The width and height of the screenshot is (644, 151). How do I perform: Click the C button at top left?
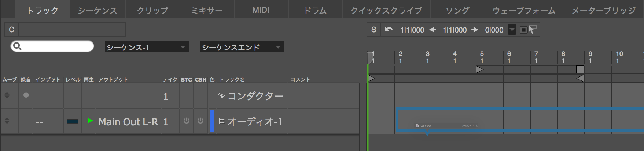[12, 30]
